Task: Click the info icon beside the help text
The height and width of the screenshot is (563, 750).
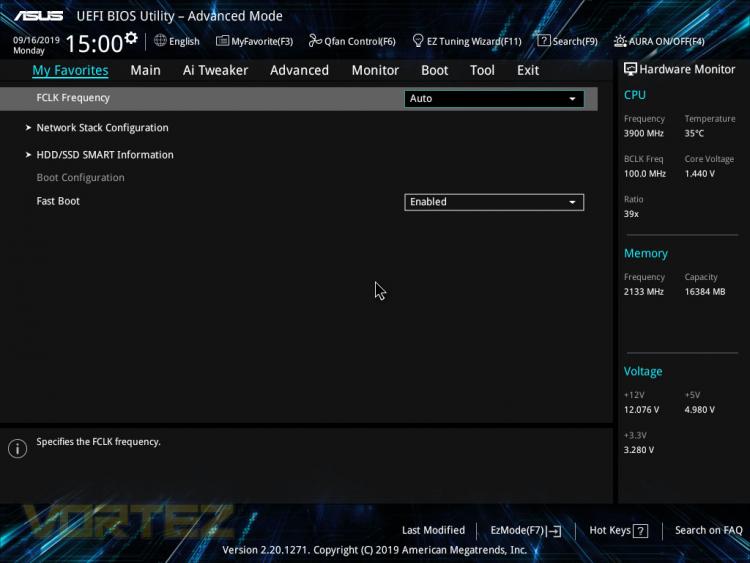Action: [x=17, y=448]
